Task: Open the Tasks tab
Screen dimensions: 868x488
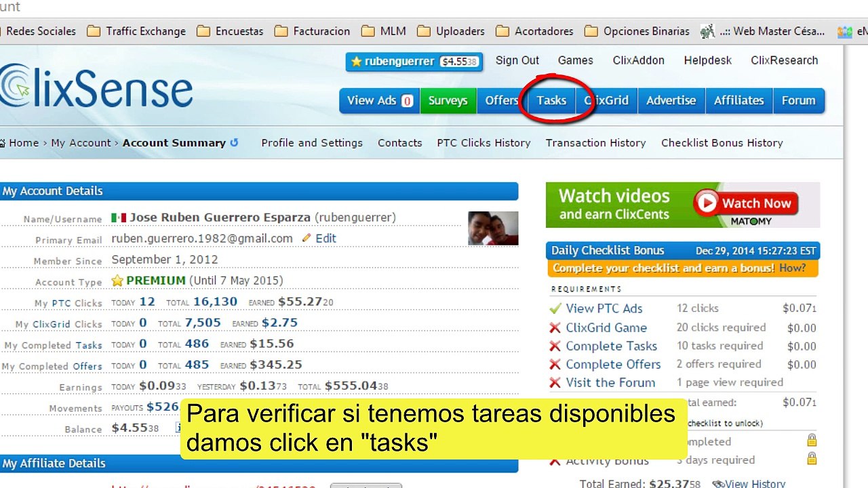Action: point(551,100)
